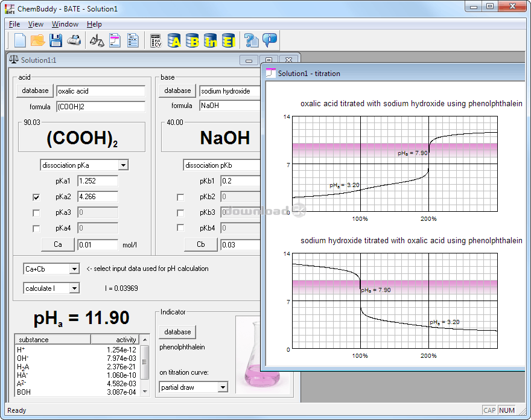Open the indicators database 'In' icon
Screen dimensions: 531x420
click(211, 40)
